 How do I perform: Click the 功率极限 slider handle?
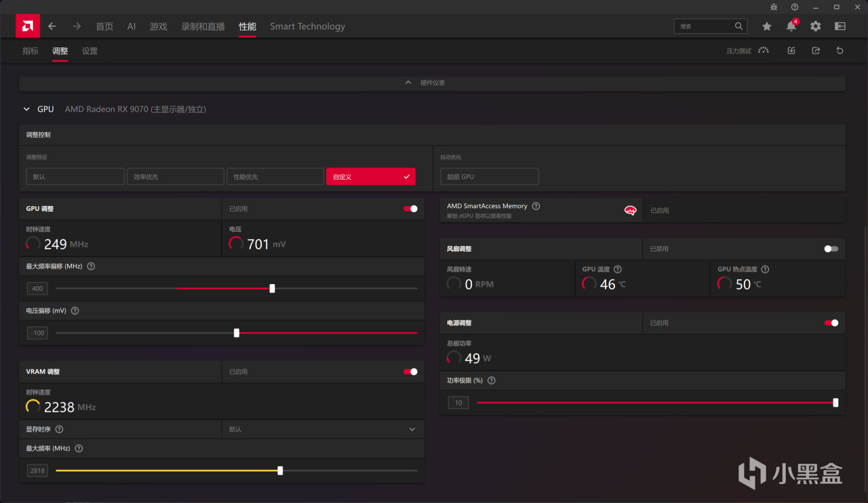coord(835,403)
